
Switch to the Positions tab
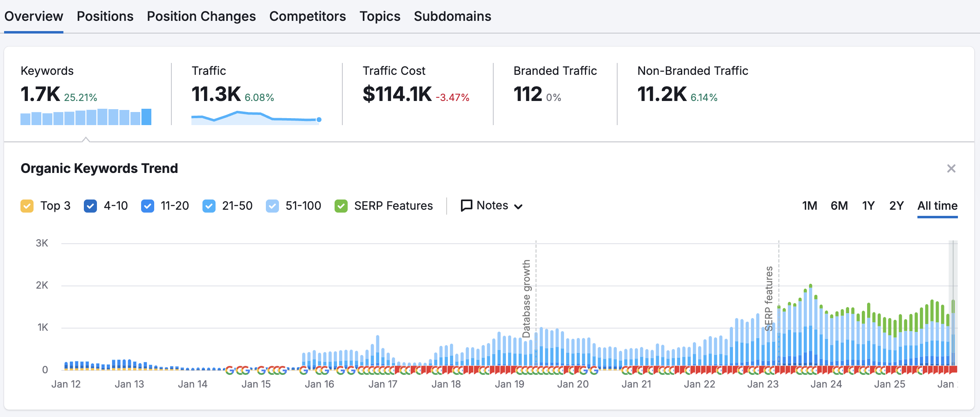pyautogui.click(x=105, y=16)
